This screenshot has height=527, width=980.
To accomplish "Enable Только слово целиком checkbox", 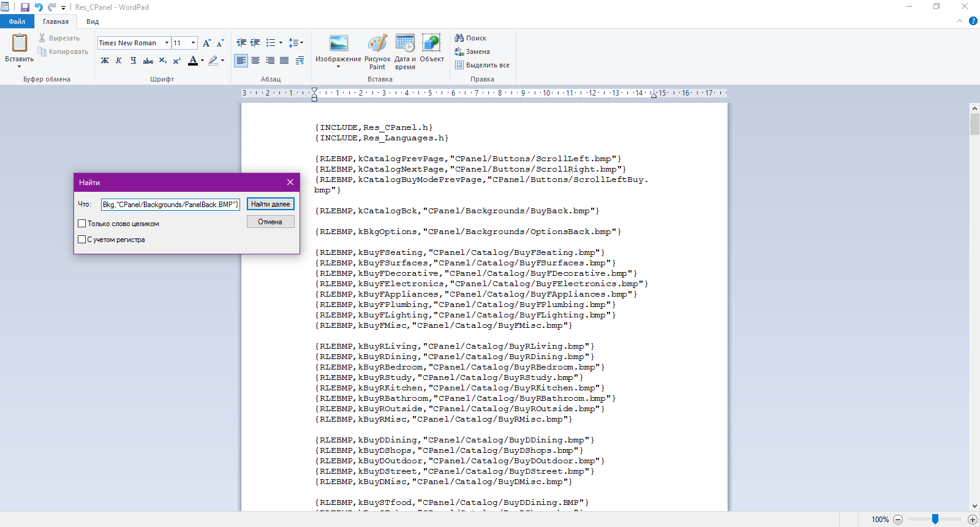I will point(81,224).
